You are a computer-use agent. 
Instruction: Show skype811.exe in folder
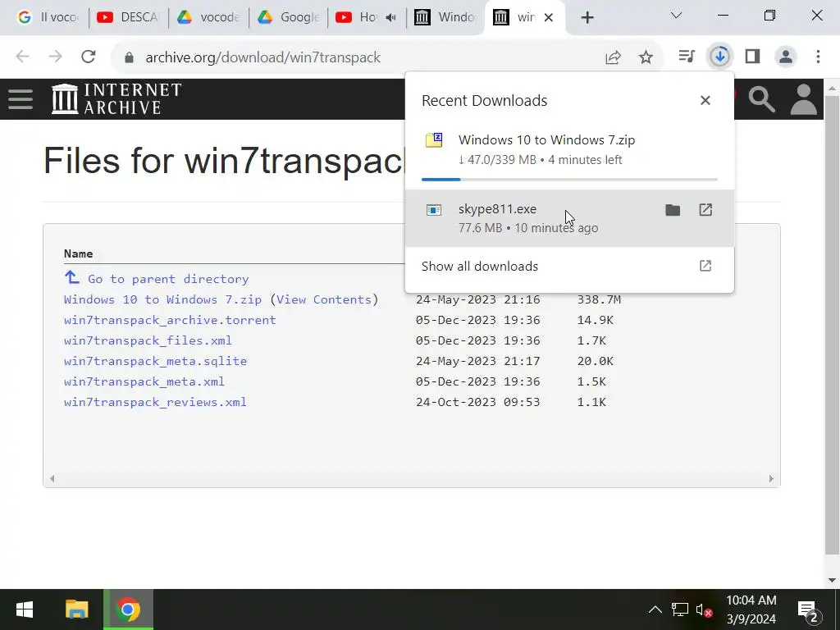(673, 210)
